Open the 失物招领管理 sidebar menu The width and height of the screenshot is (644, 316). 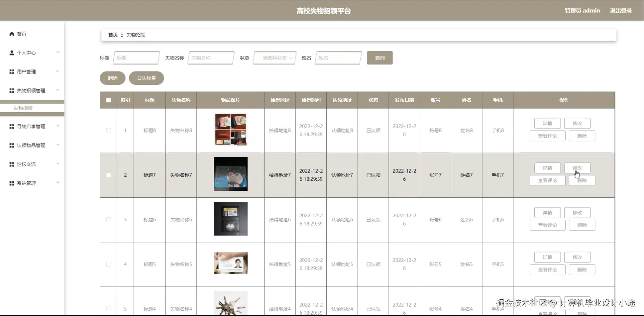pos(32,91)
